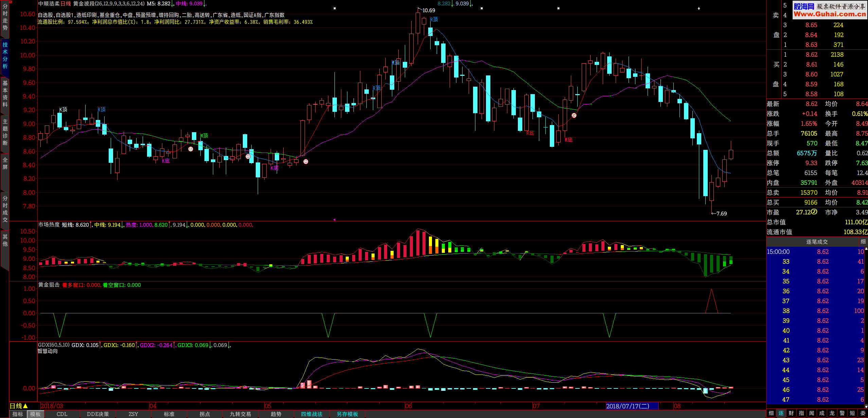
Task: Select the CDL template tab
Action: pos(62,414)
